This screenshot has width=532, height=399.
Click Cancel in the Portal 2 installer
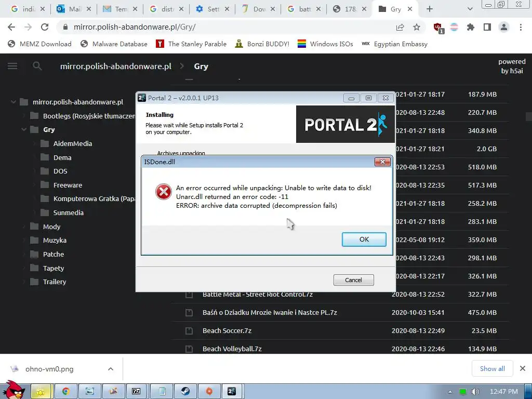[353, 280]
